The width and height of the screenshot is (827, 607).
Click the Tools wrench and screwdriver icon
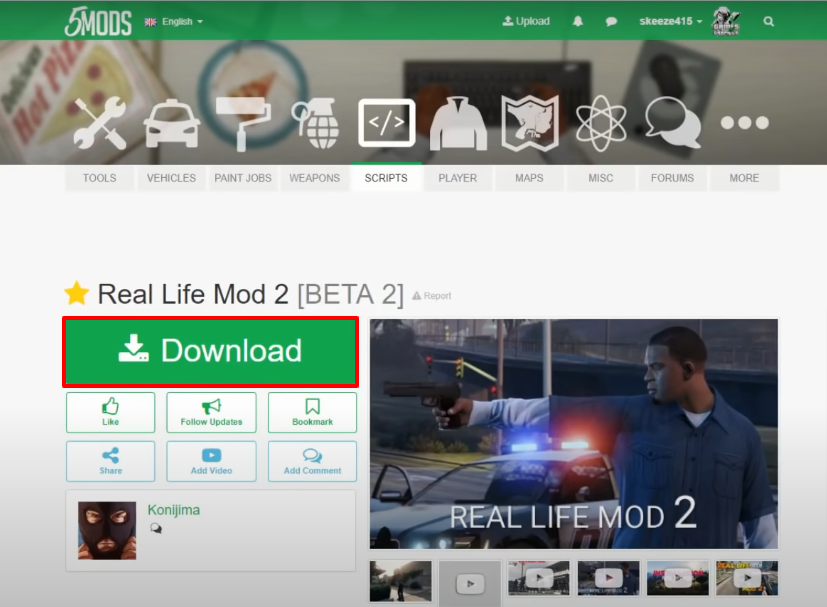click(100, 124)
